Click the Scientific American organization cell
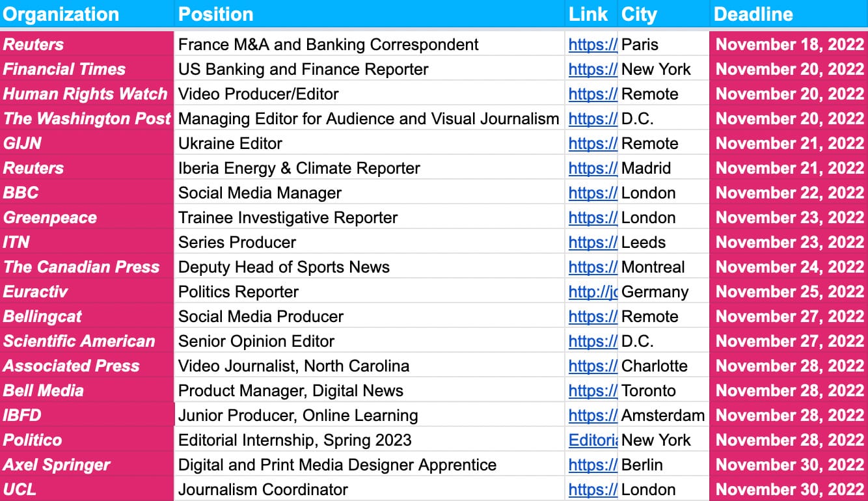 coord(79,341)
